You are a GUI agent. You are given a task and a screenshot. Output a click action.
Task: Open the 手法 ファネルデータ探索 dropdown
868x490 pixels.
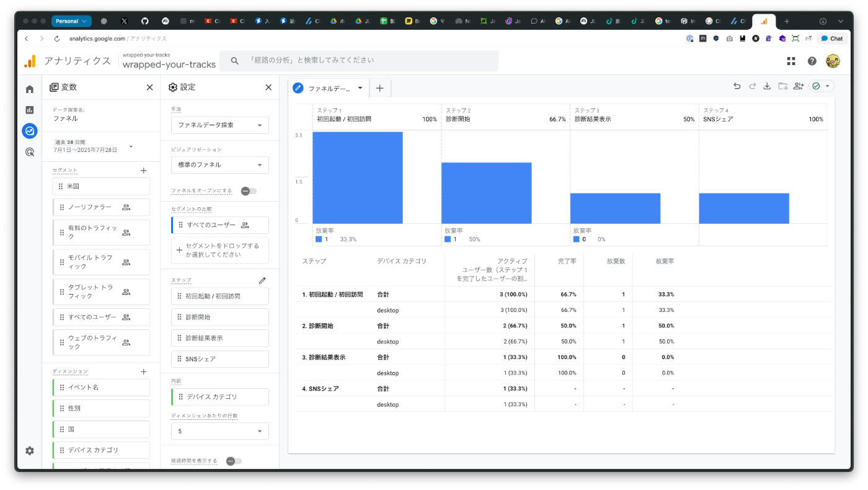220,125
